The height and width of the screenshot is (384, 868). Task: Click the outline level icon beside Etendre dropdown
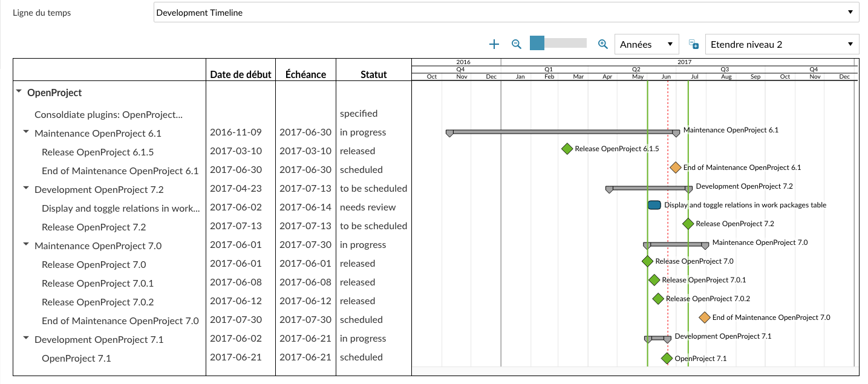coord(693,43)
